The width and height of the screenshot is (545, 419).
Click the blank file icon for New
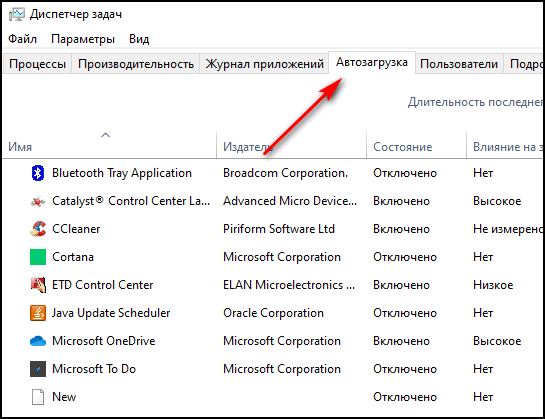click(x=38, y=397)
